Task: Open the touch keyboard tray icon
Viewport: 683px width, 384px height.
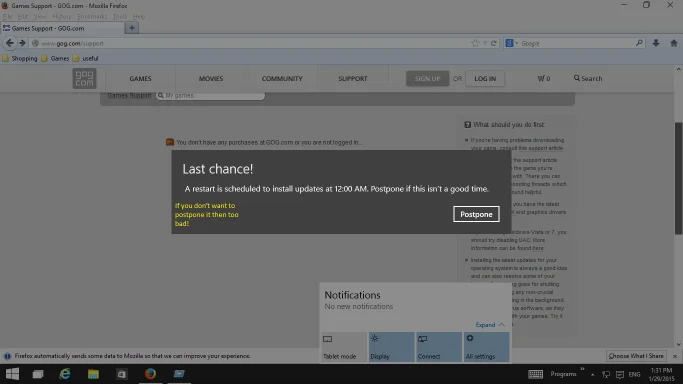Action: tap(535, 374)
